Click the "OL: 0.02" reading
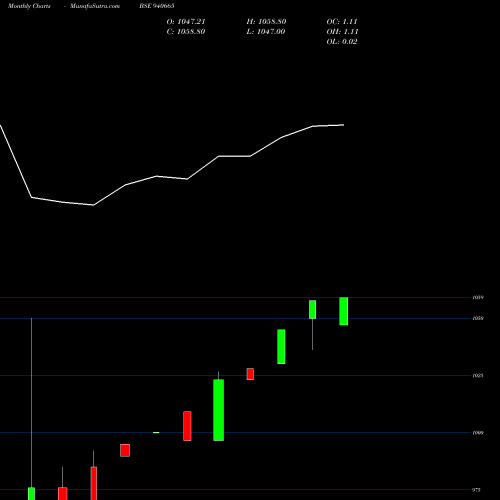This screenshot has height=500, width=500. (342, 42)
